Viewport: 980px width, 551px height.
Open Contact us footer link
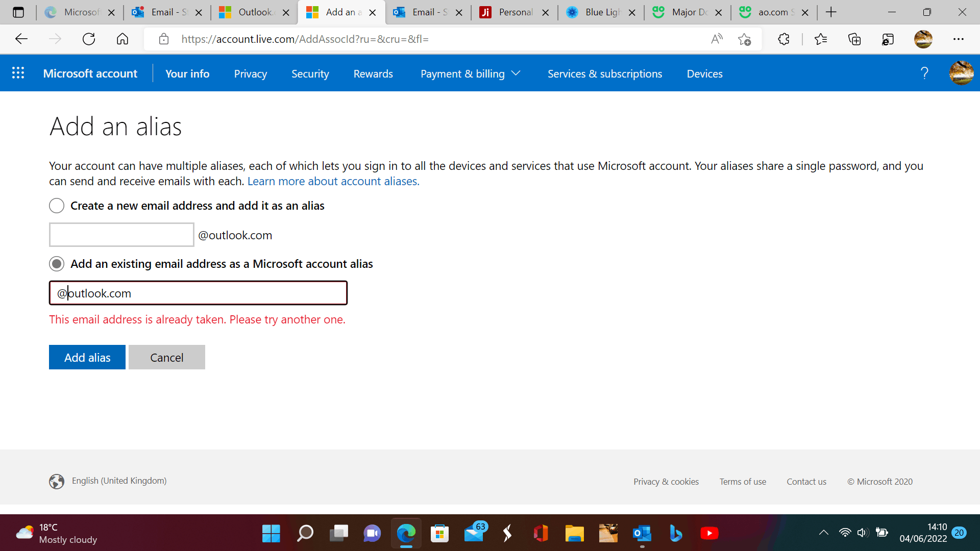[806, 482]
